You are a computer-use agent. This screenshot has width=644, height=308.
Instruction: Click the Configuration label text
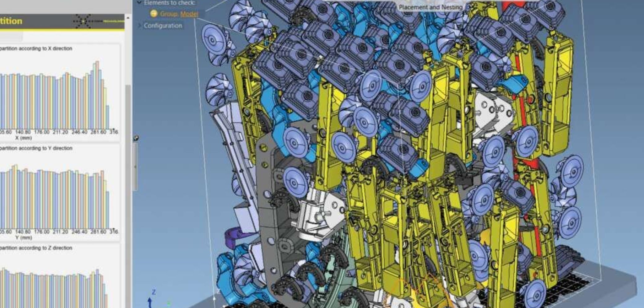click(x=163, y=26)
